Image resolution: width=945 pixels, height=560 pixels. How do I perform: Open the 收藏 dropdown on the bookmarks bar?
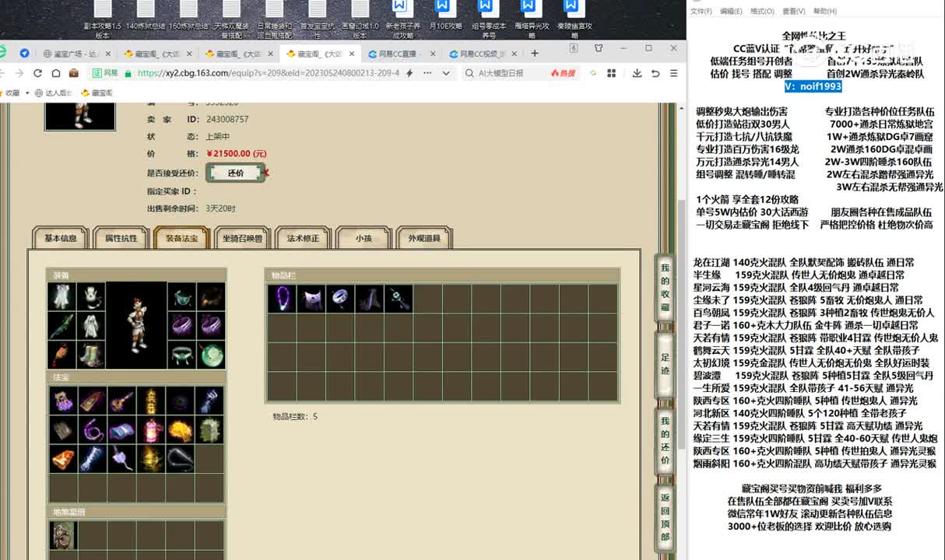(x=16, y=92)
